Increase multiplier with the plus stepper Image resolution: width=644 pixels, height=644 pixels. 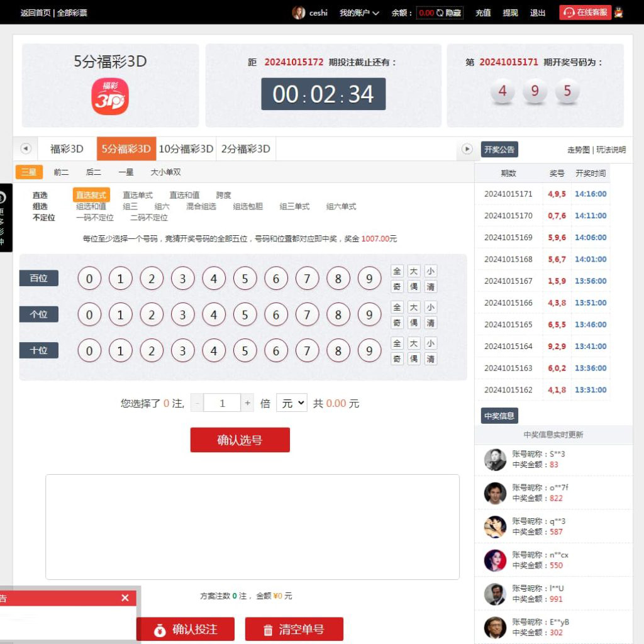[248, 403]
